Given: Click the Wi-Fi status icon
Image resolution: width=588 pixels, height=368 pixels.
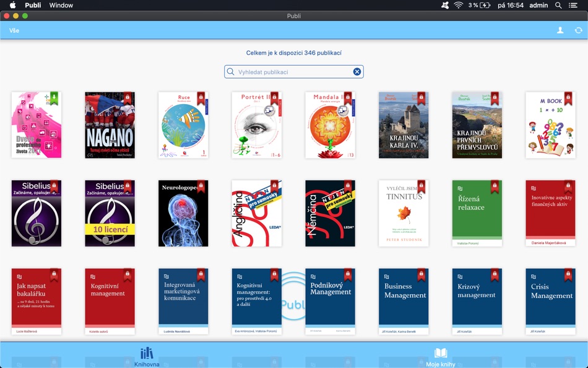Looking at the screenshot, I should 458,5.
